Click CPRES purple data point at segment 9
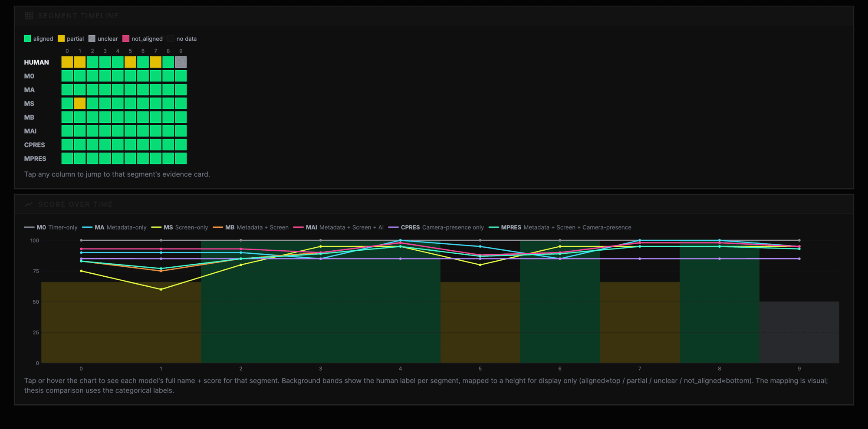868x429 pixels. 799,259
